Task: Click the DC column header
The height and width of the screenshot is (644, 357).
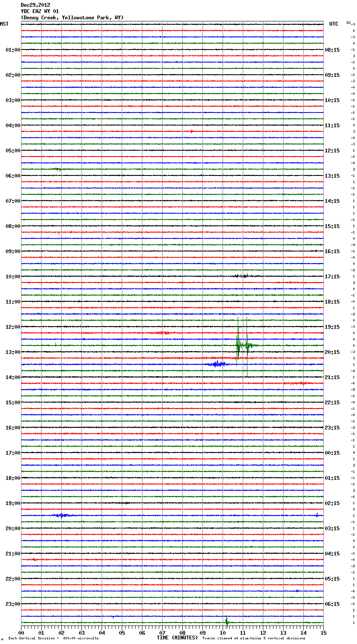Action: 349,23
